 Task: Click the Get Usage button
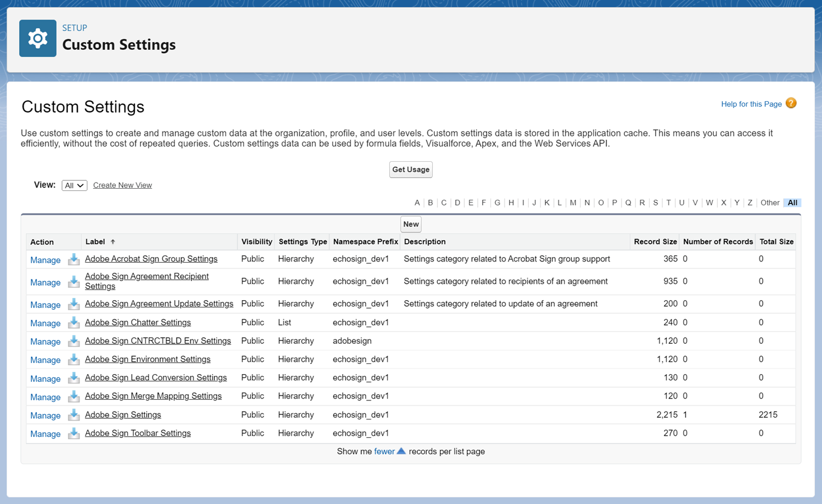click(x=410, y=169)
